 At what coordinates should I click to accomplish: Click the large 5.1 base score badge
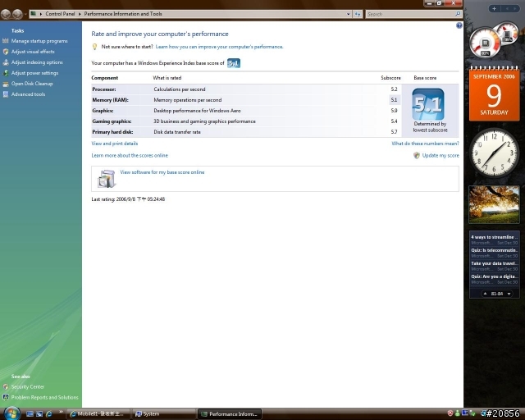[x=428, y=104]
